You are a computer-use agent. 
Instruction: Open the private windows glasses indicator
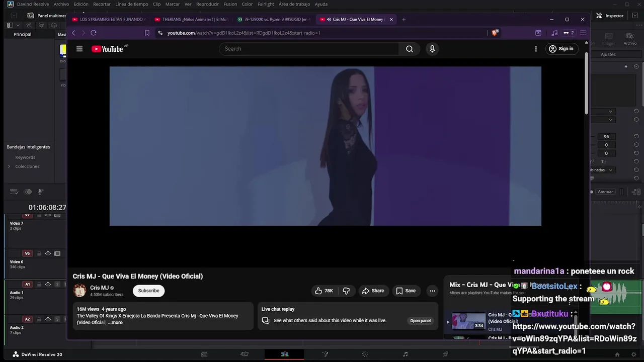click(x=569, y=33)
